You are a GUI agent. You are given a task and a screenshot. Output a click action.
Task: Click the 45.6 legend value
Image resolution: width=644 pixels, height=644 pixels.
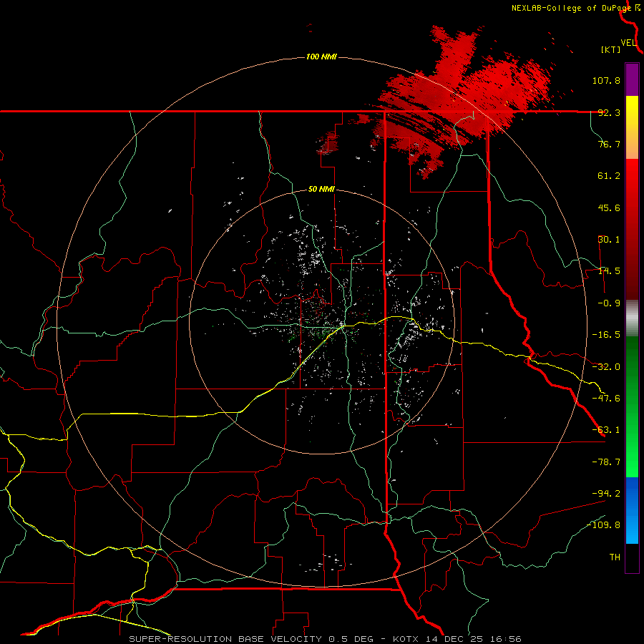(x=609, y=208)
